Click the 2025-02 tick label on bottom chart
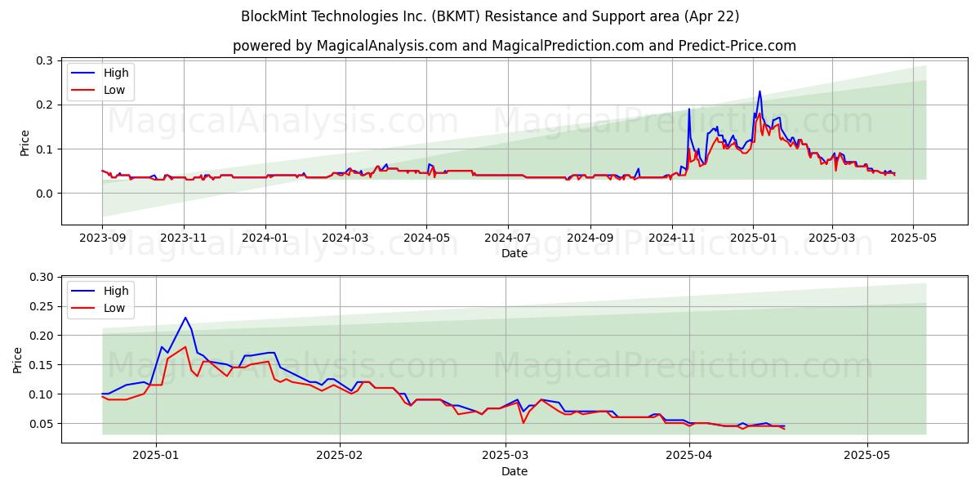 pos(340,456)
